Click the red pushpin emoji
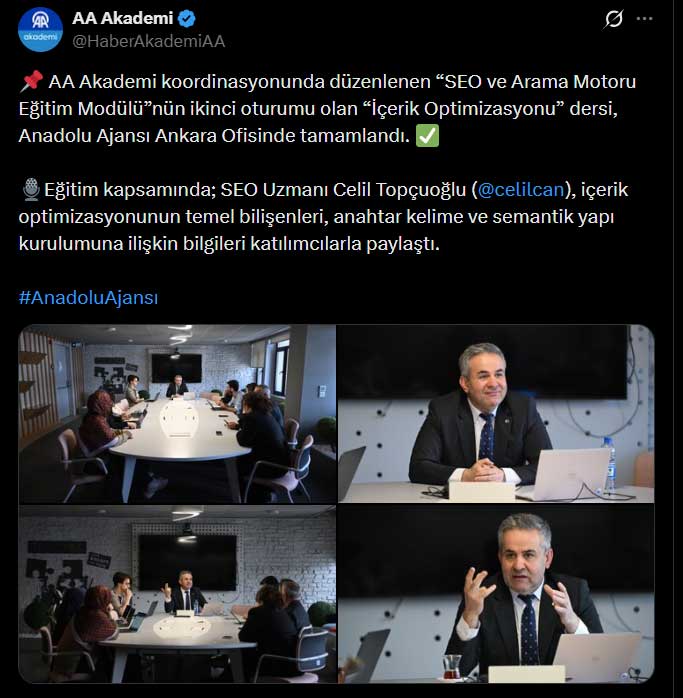This screenshot has width=683, height=698. point(32,81)
